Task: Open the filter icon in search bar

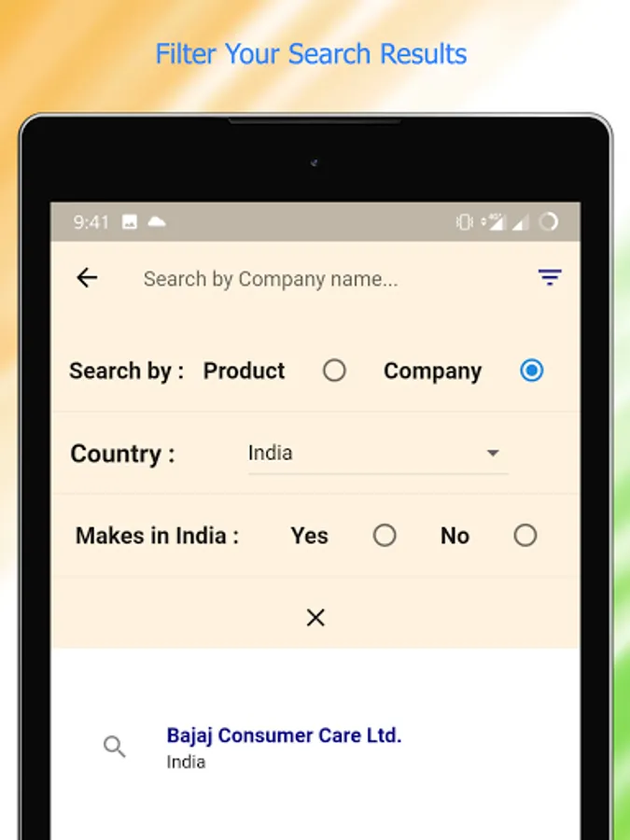Action: click(550, 277)
